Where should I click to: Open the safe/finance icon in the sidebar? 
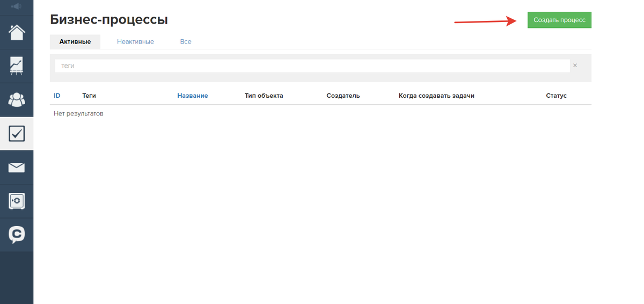click(x=17, y=201)
